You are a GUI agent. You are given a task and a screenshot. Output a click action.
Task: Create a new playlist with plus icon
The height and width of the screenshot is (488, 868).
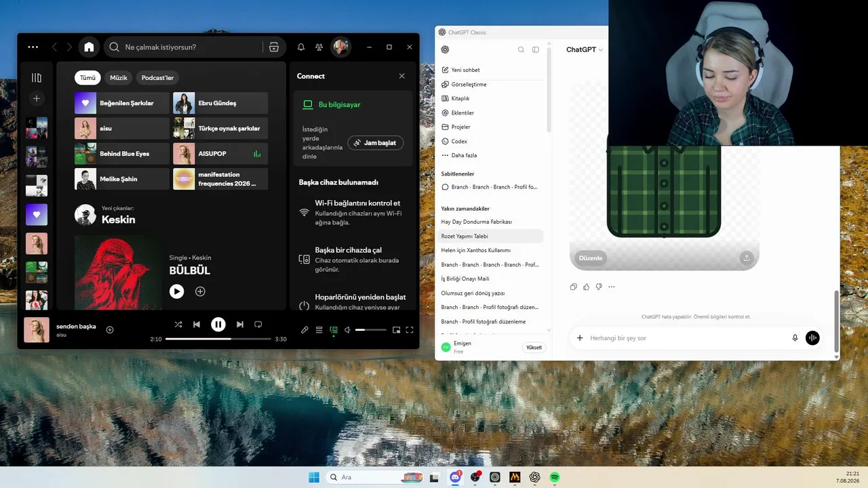point(37,99)
